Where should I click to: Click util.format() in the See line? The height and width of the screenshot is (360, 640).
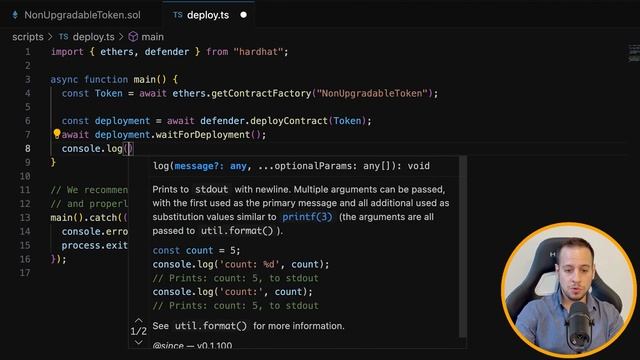(211, 326)
